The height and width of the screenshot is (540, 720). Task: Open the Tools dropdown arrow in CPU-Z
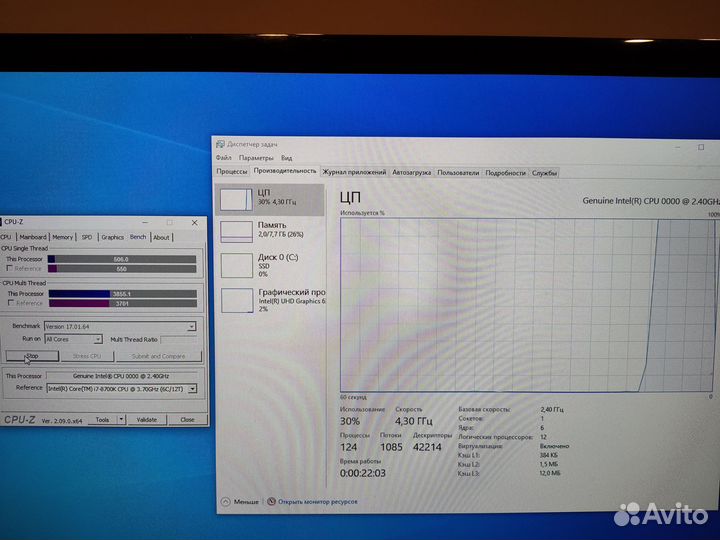coord(120,420)
